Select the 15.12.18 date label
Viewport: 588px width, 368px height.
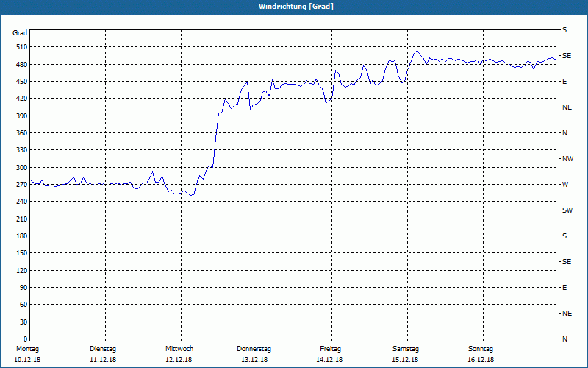click(x=405, y=360)
